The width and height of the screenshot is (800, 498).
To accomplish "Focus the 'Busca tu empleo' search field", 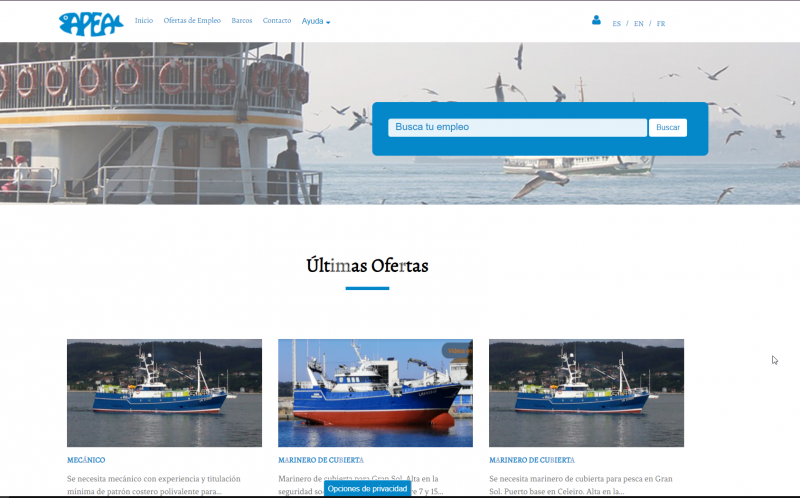I will coord(517,128).
